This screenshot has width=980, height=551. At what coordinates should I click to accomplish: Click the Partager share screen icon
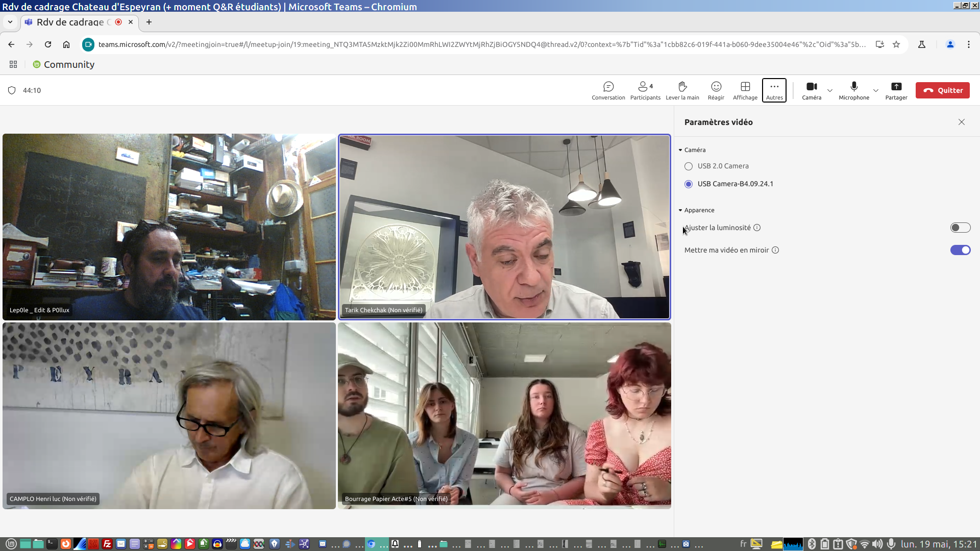click(x=896, y=90)
